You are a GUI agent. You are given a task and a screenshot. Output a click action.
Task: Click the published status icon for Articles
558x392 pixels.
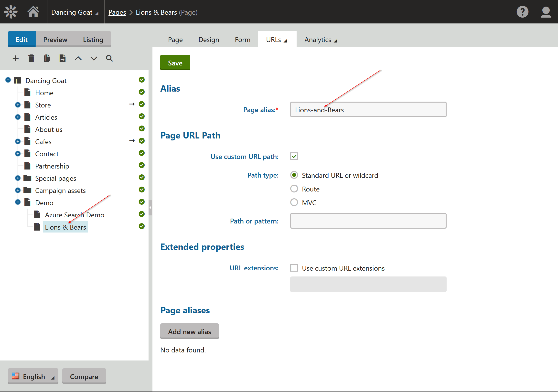(142, 116)
